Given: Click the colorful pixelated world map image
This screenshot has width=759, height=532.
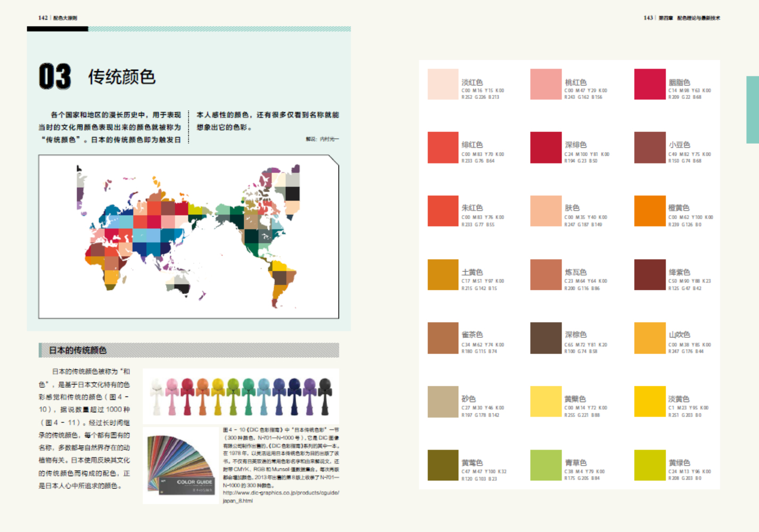Looking at the screenshot, I should coord(188,236).
